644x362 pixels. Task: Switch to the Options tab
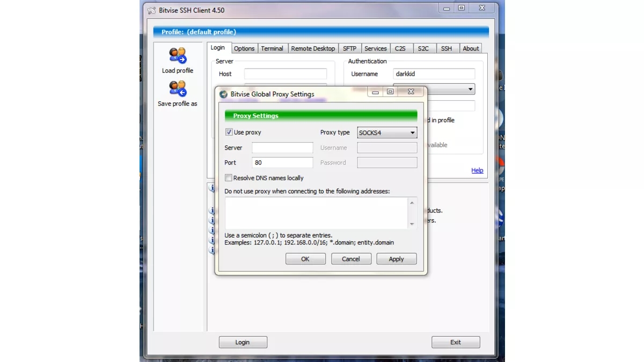click(x=244, y=48)
